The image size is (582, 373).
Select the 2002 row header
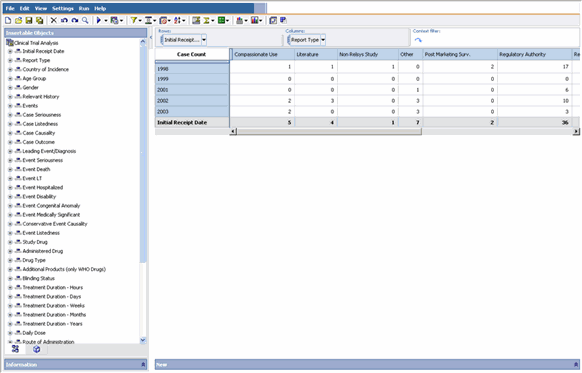pos(192,101)
